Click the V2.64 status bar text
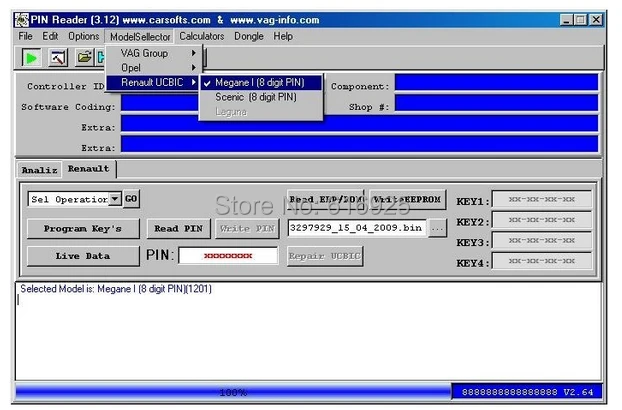 tap(578, 392)
